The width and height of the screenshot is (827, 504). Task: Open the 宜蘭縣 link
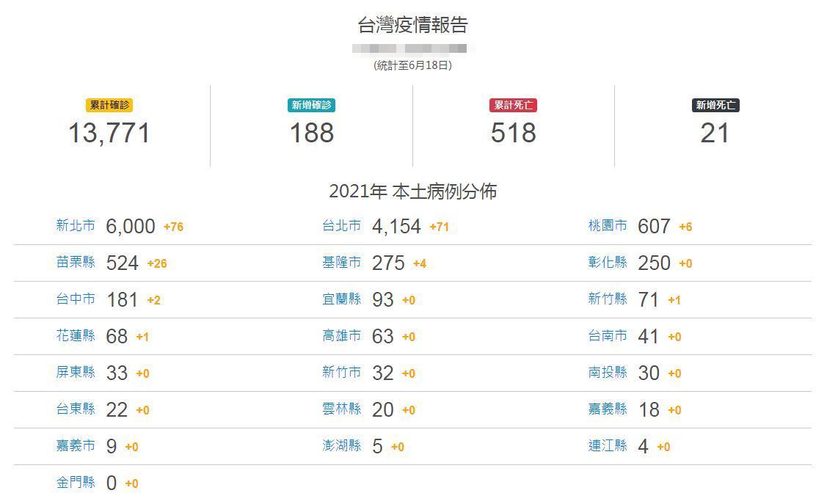[342, 299]
